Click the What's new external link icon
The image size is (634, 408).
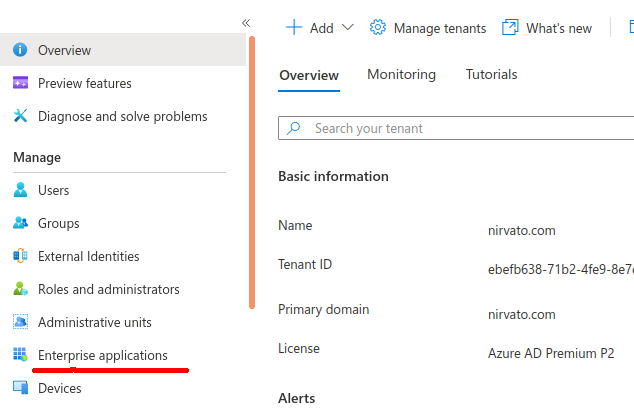(510, 27)
